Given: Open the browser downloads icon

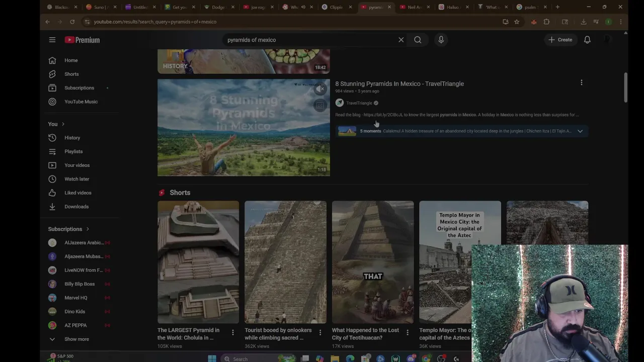Looking at the screenshot, I should pyautogui.click(x=584, y=22).
